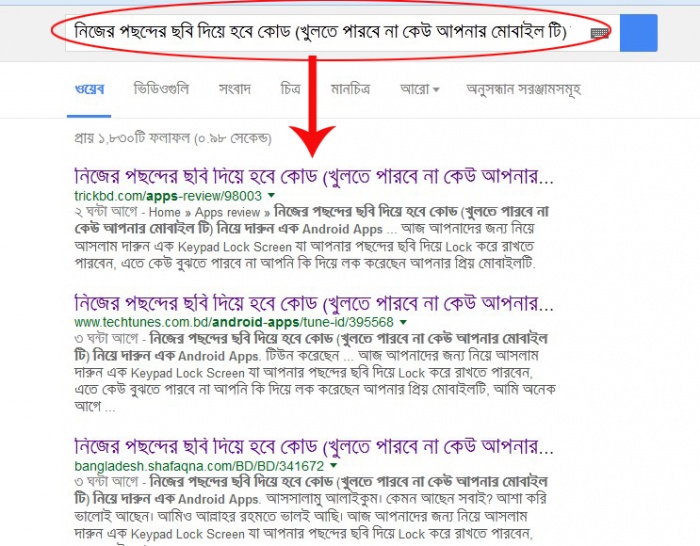Select the ওয়েব (Web) tab
Screen dimensions: 700x546
point(89,89)
